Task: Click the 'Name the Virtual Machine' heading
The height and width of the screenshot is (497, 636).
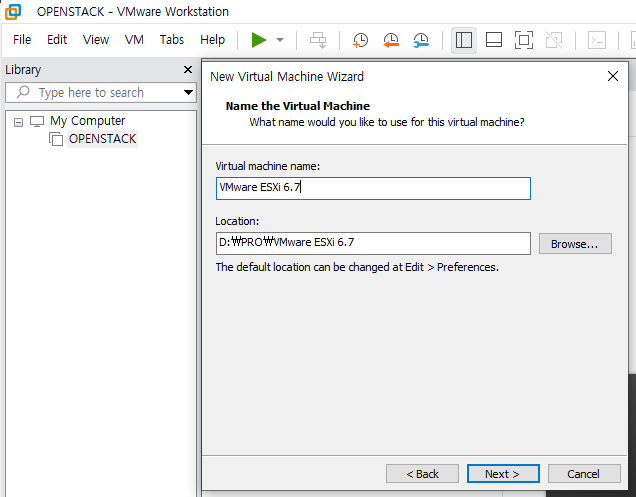Action: (x=298, y=106)
